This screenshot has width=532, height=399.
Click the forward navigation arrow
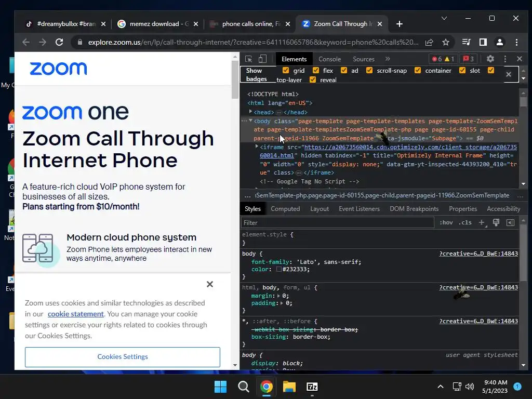[43, 42]
